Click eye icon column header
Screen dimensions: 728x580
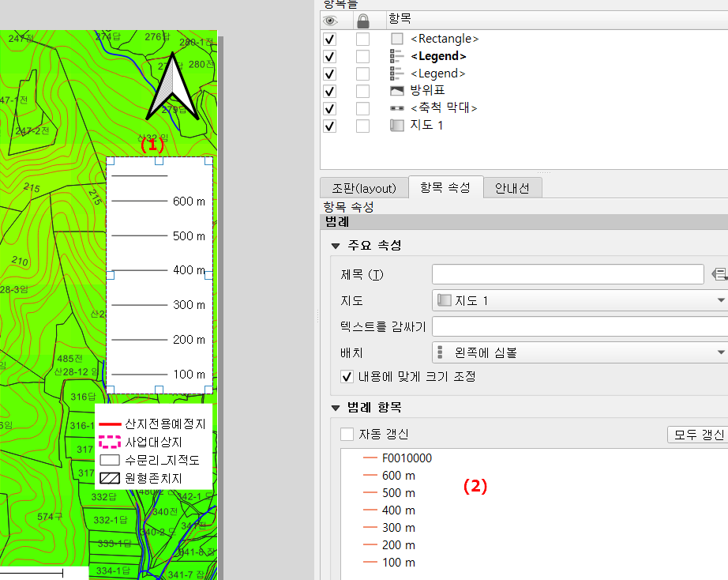tap(330, 21)
